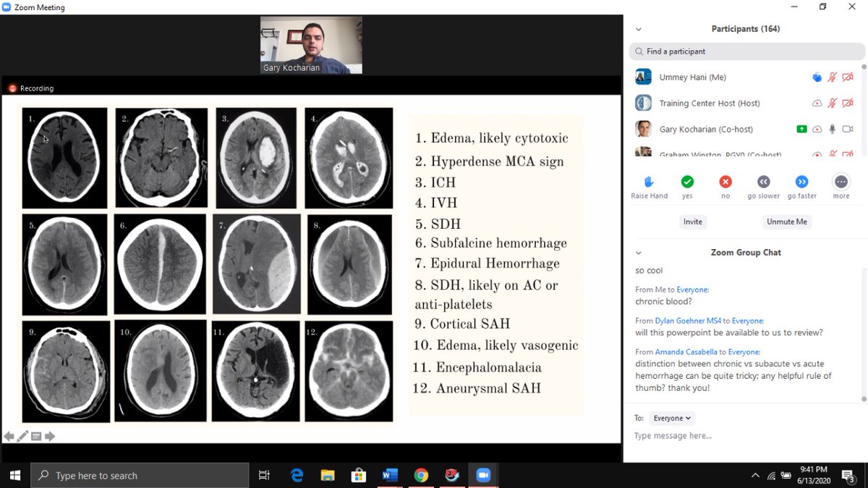
Task: Click recording cloud icon for Training Center Host
Action: [x=817, y=104]
